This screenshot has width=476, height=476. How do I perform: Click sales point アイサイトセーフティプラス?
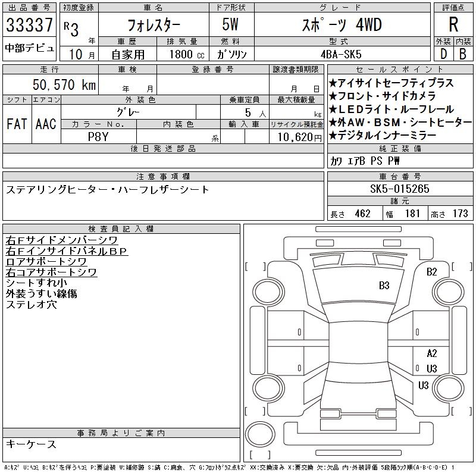pos(392,83)
